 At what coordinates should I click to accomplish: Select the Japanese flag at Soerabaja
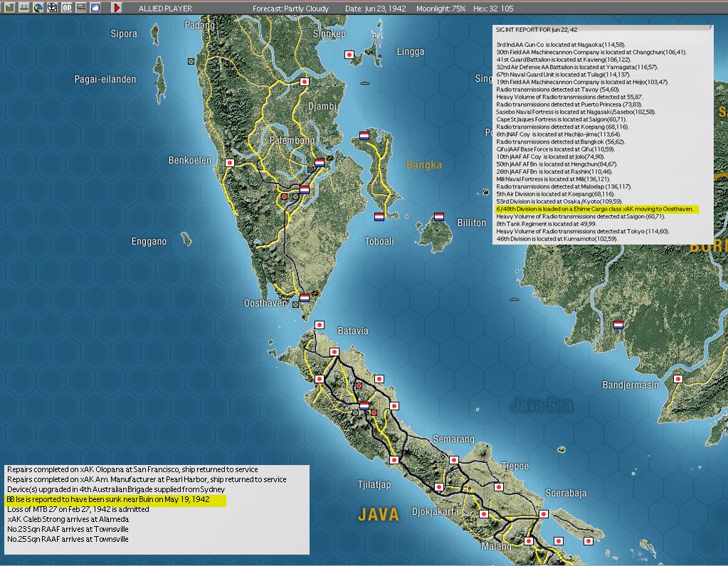coord(544,514)
